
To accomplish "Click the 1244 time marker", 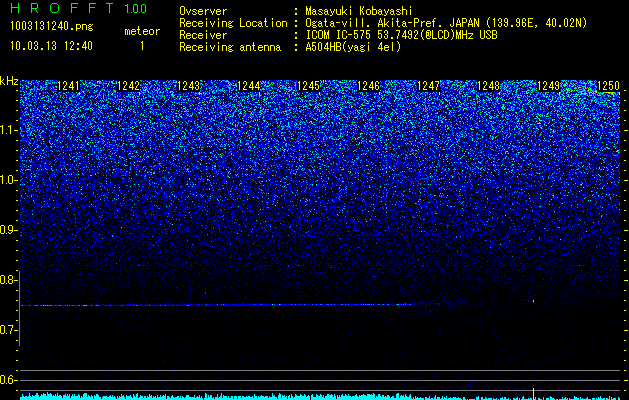I will [x=249, y=86].
